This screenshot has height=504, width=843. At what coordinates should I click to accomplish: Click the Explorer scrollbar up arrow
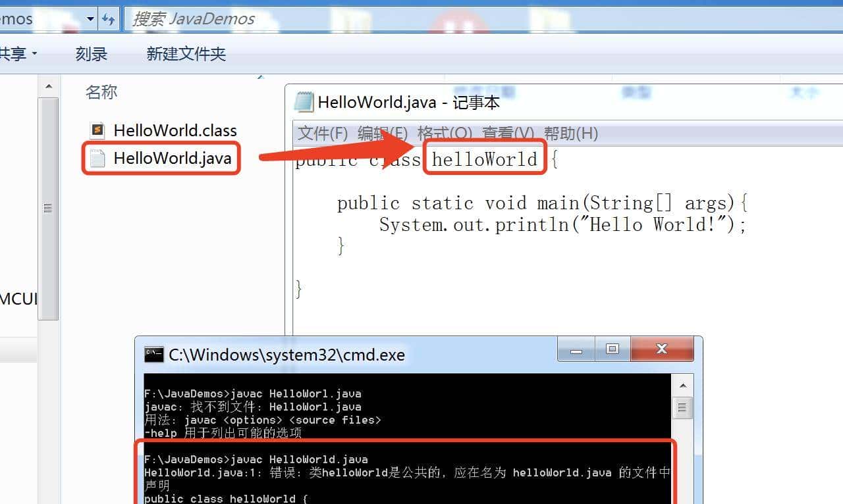[x=49, y=86]
